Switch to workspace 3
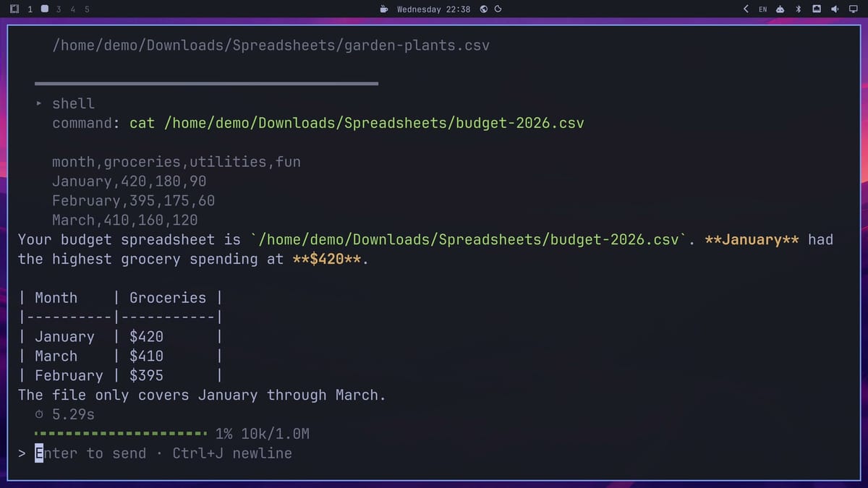The image size is (868, 488). 59,9
